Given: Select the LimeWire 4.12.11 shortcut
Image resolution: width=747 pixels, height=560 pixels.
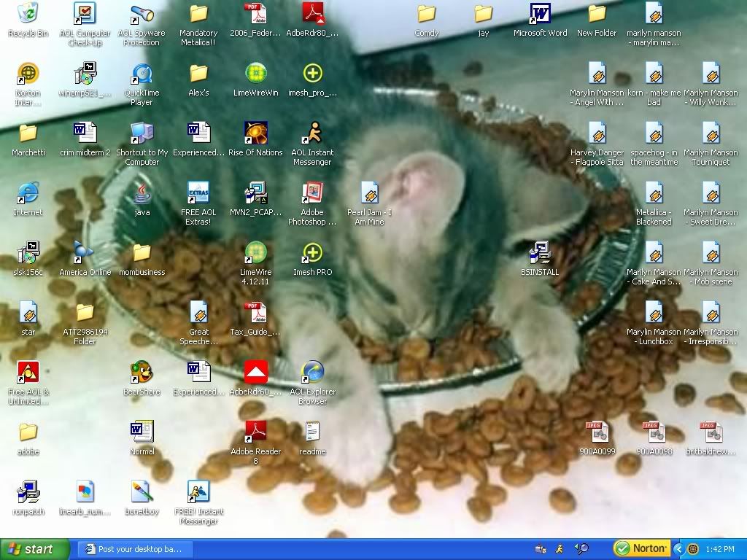Looking at the screenshot, I should pos(255,253).
